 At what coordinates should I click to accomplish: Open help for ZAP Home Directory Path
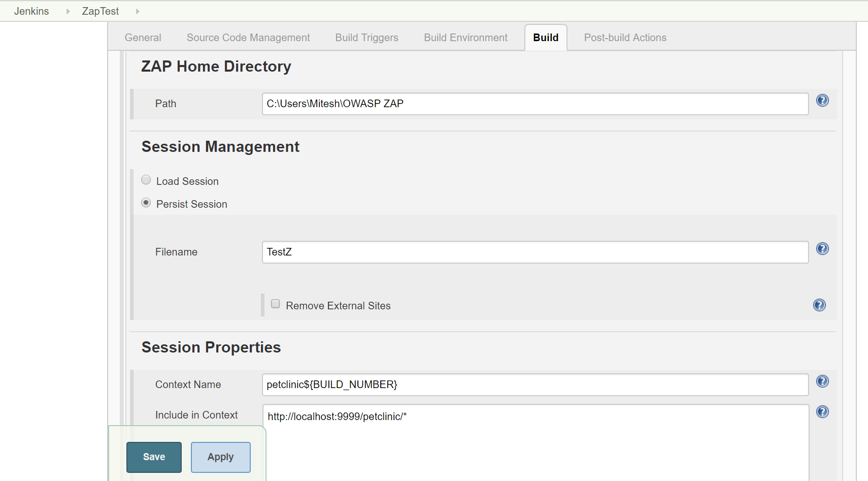822,101
